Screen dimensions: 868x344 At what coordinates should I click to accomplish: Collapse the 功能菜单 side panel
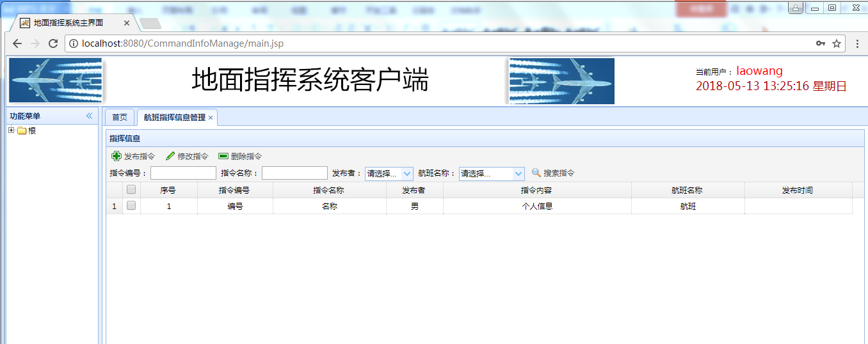click(x=90, y=116)
